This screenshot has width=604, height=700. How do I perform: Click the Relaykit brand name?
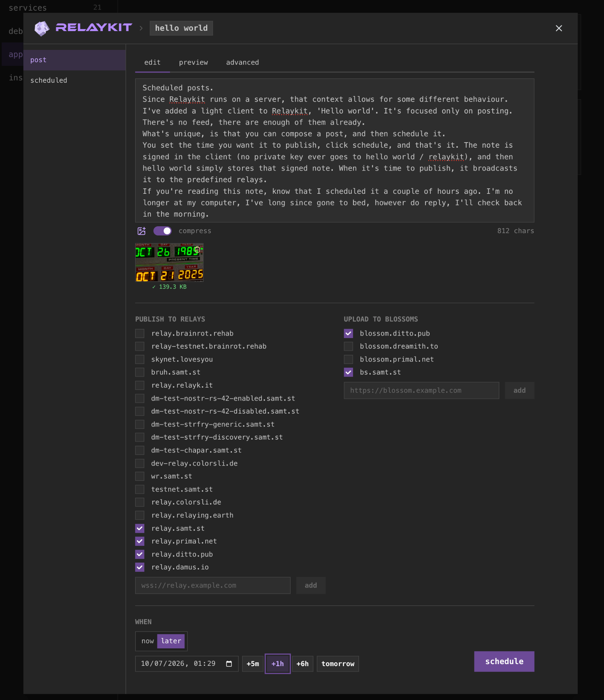[x=94, y=28]
